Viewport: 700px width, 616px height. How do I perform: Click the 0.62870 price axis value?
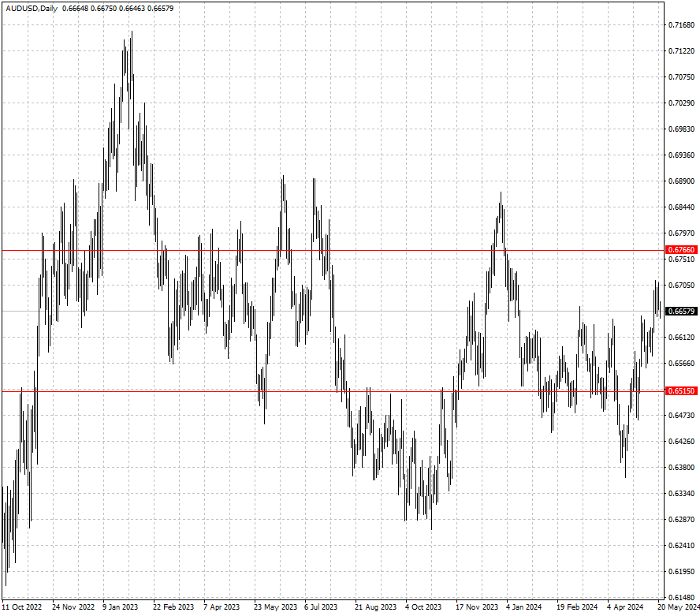pyautogui.click(x=681, y=520)
